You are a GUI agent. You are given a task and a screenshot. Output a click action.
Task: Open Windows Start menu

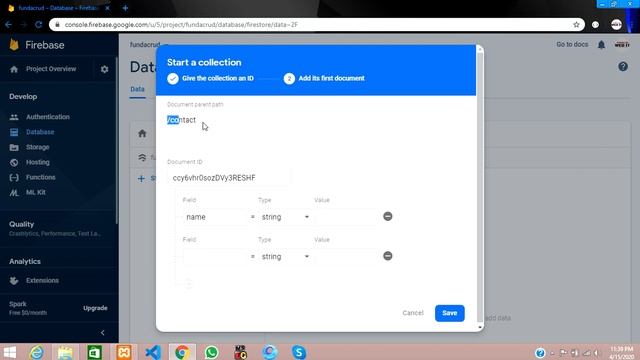9,352
